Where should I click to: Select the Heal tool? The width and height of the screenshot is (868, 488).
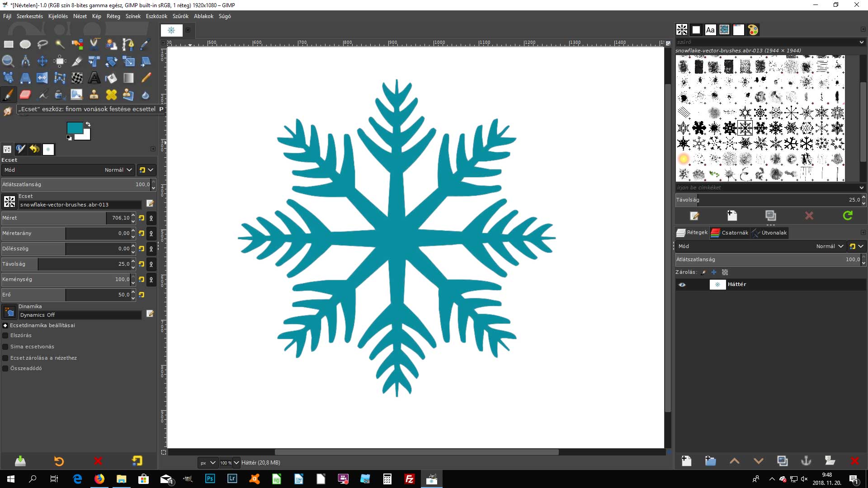pos(111,94)
